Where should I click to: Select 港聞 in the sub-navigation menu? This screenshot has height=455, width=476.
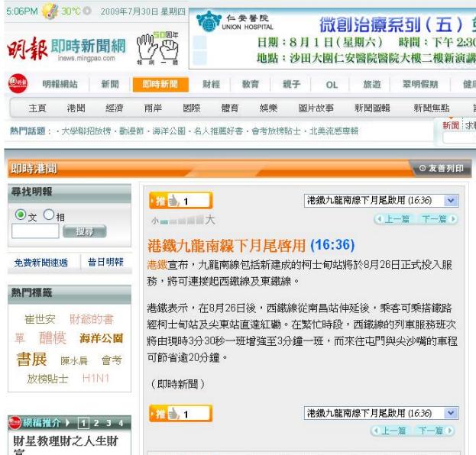click(x=76, y=108)
